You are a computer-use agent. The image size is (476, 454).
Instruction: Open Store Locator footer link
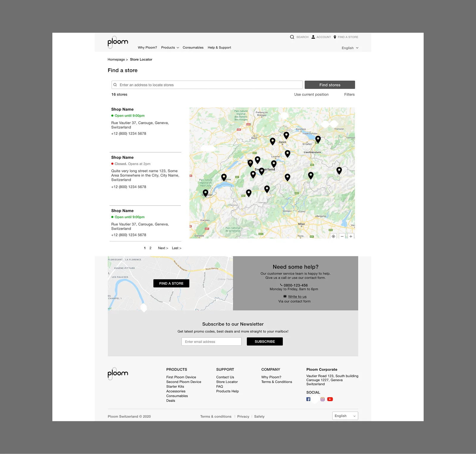pos(227,382)
